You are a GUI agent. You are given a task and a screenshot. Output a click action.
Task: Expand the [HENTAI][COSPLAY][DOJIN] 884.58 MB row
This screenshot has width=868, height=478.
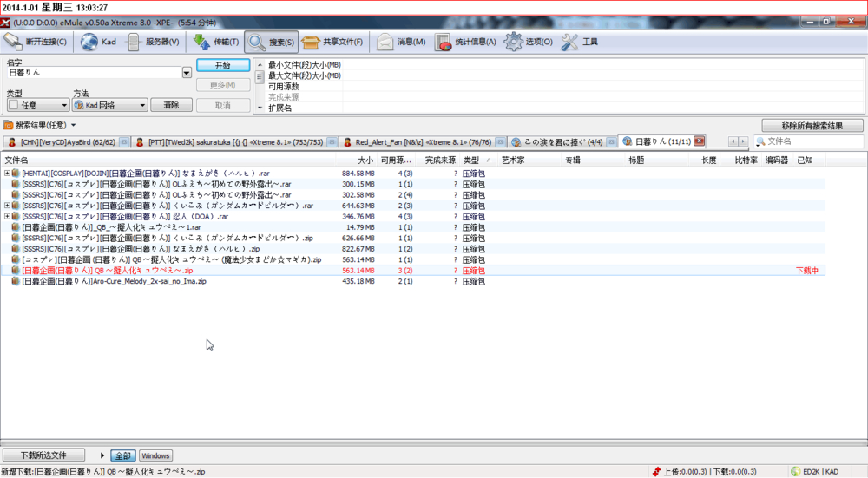[x=7, y=174]
